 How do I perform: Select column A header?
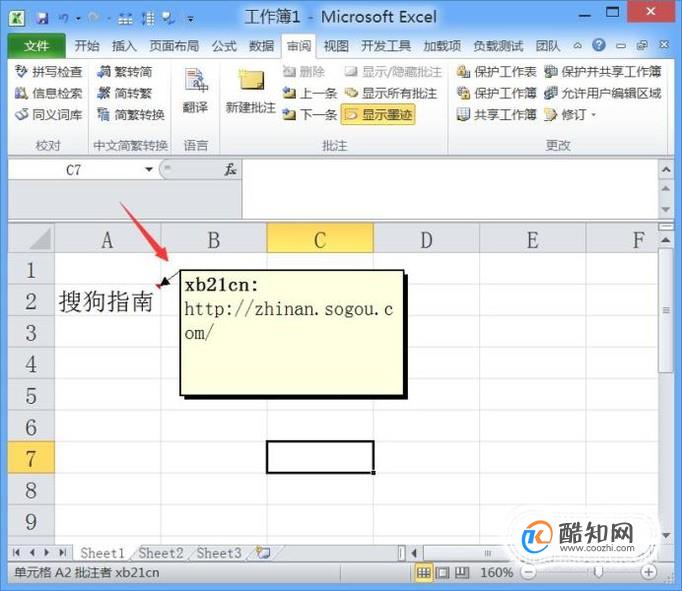click(x=107, y=239)
